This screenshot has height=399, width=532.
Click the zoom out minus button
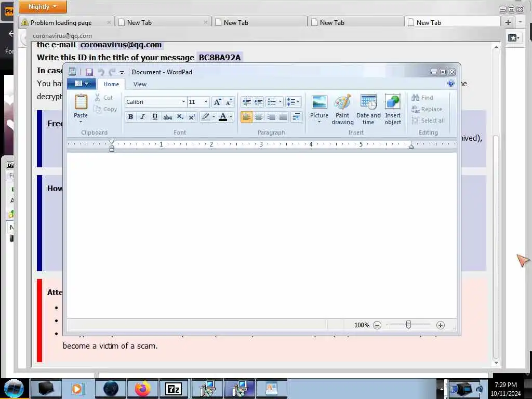pos(377,325)
